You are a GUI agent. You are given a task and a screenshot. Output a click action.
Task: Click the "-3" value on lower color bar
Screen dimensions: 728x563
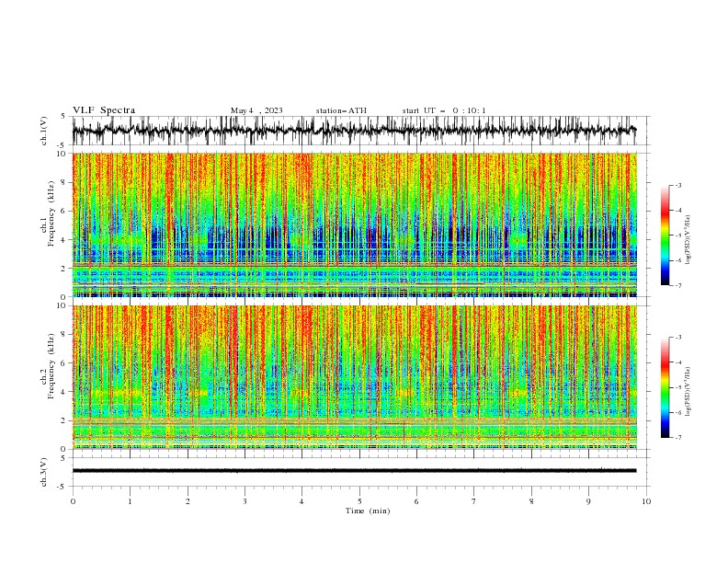[678, 338]
